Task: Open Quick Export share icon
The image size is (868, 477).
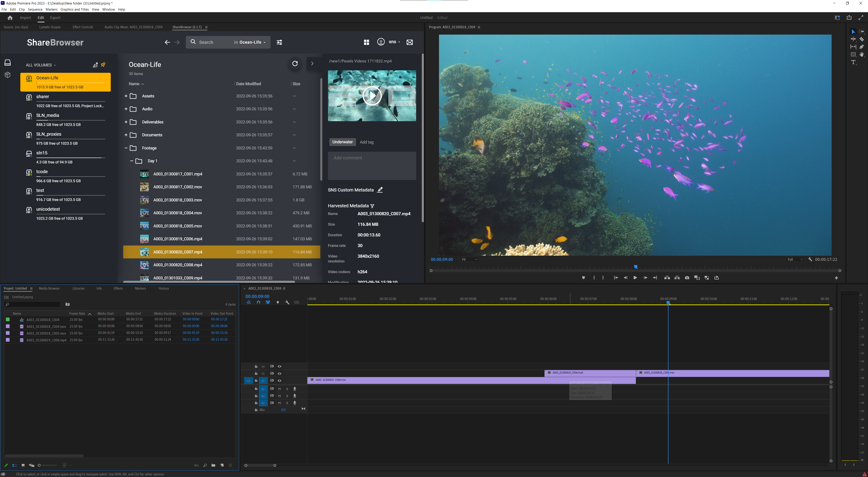Action: (849, 18)
